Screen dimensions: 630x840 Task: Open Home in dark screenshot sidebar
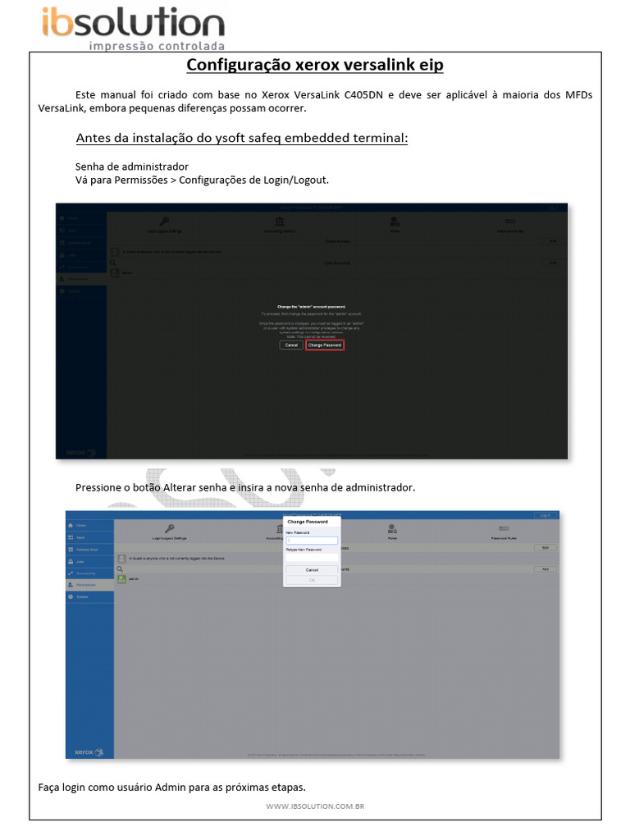[x=81, y=218]
